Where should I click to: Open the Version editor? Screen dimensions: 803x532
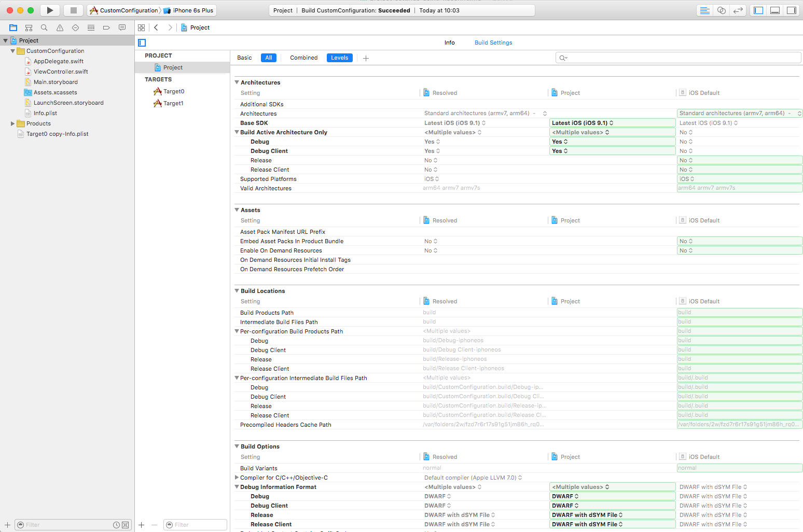(738, 10)
